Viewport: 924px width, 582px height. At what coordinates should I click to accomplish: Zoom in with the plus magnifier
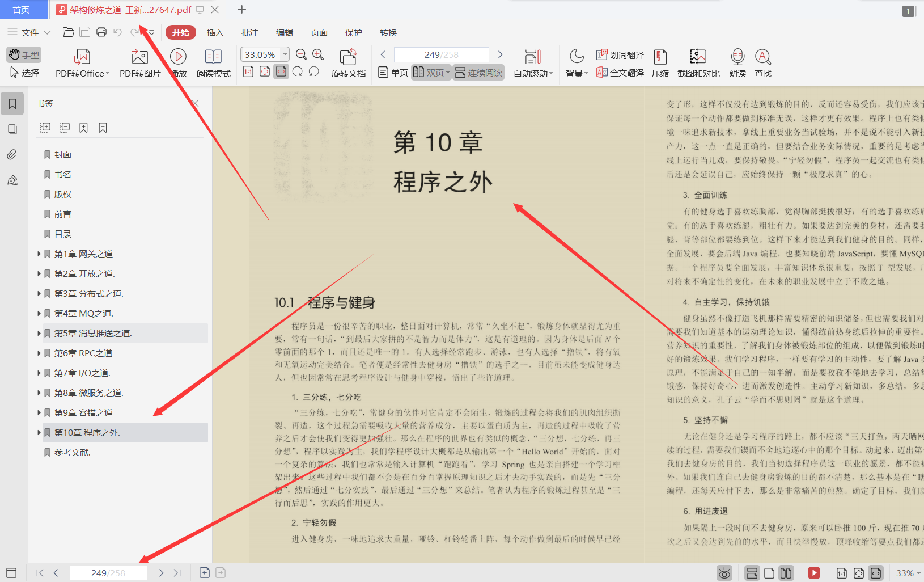318,54
